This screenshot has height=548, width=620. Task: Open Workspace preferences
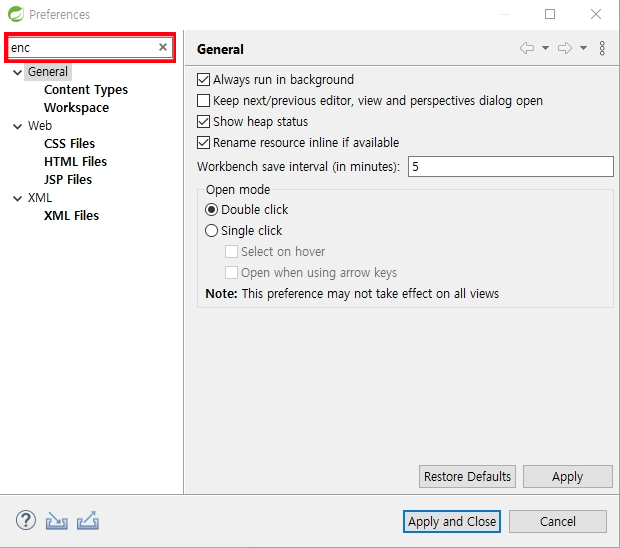(76, 108)
